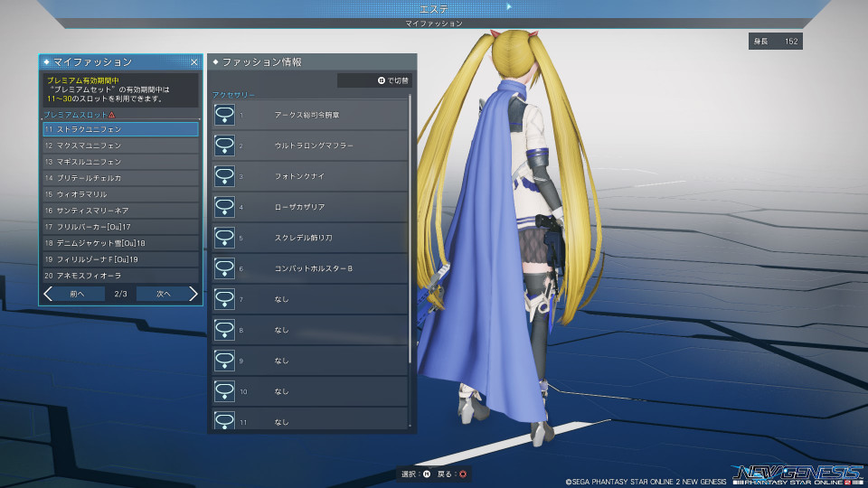Click the accessory icon in slot 9
This screenshot has height=488, width=868.
pos(224,361)
